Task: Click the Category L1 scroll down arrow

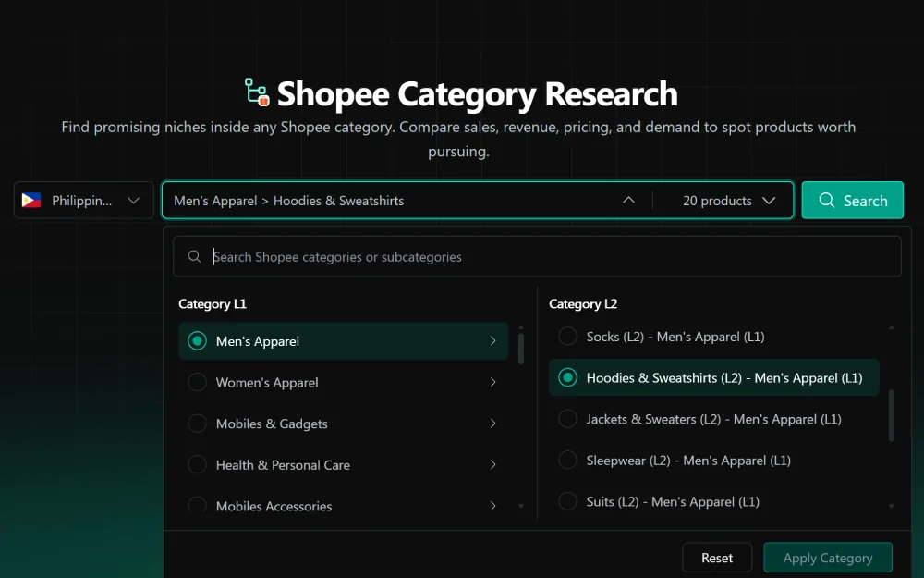Action: pos(521,506)
